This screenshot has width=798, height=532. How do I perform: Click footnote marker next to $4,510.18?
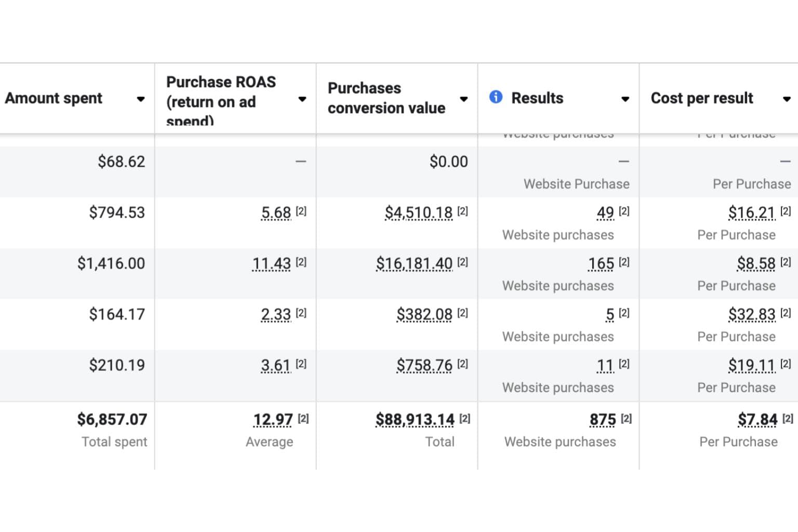(x=462, y=211)
